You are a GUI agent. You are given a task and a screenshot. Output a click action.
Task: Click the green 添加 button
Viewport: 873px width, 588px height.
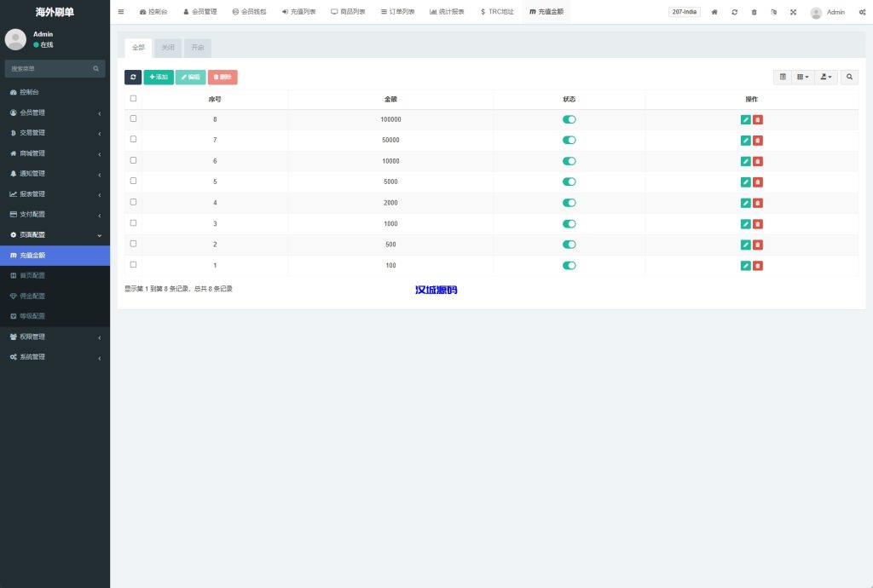[159, 77]
